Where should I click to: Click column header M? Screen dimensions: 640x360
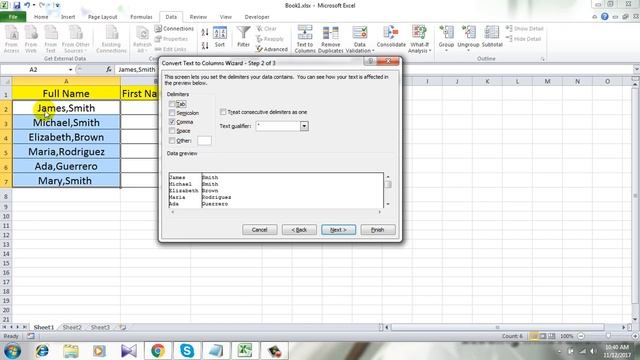pos(547,82)
